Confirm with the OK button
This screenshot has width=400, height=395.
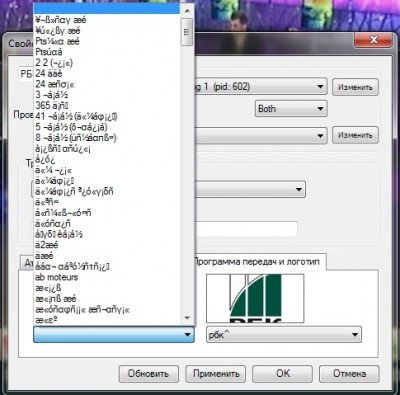click(282, 374)
